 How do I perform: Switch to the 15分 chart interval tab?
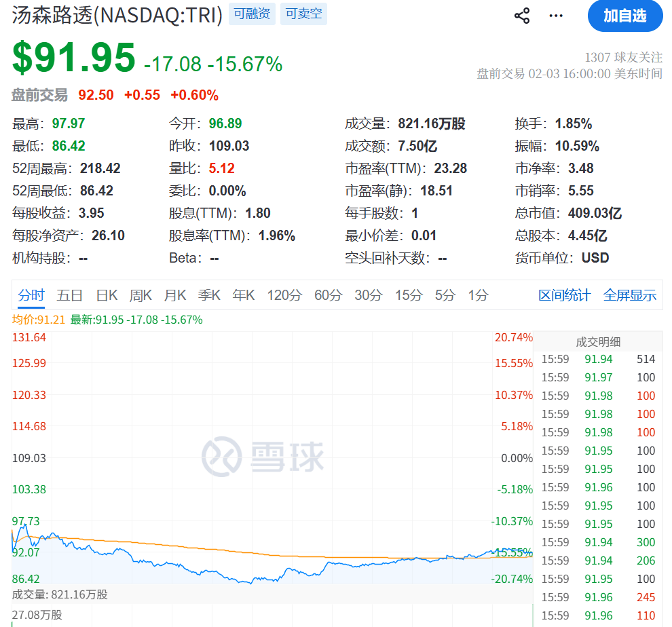point(408,295)
